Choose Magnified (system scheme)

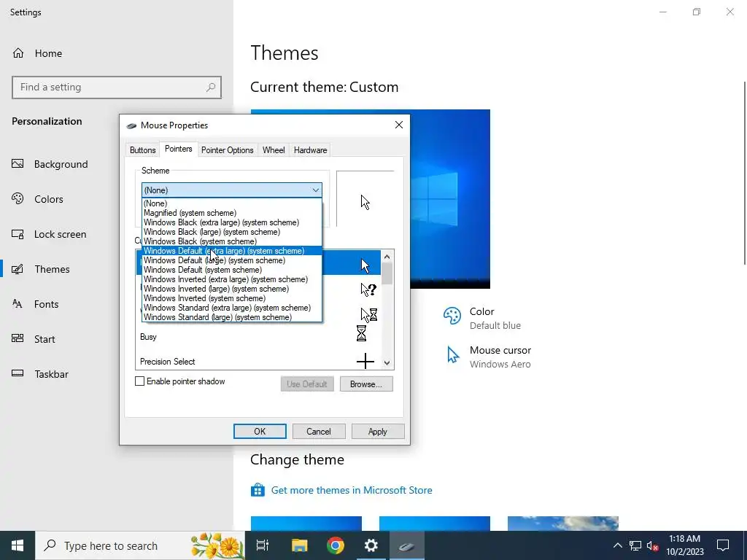coord(231,213)
